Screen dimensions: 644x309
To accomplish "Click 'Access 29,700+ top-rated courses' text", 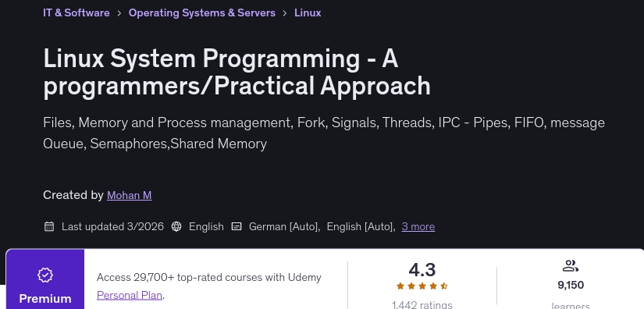I will click(209, 278).
